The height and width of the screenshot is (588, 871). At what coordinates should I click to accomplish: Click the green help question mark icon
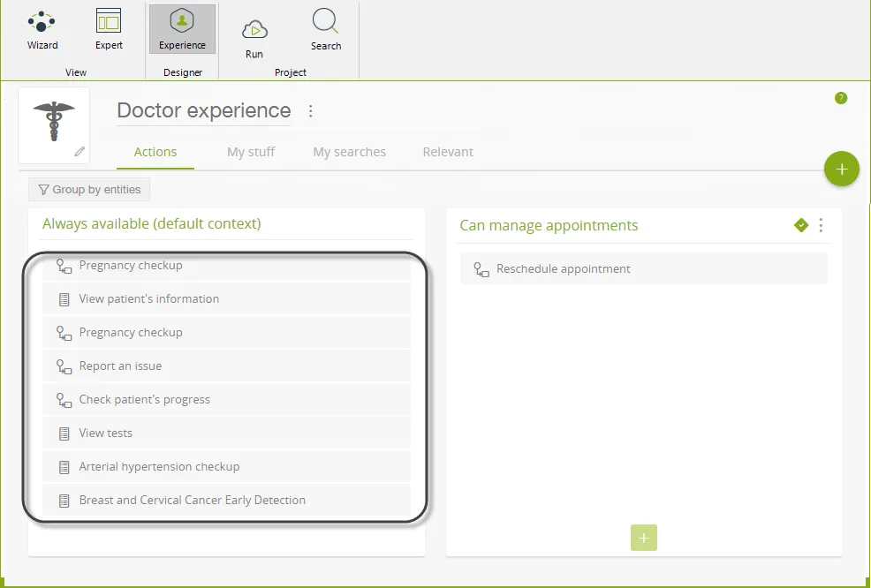click(x=841, y=98)
